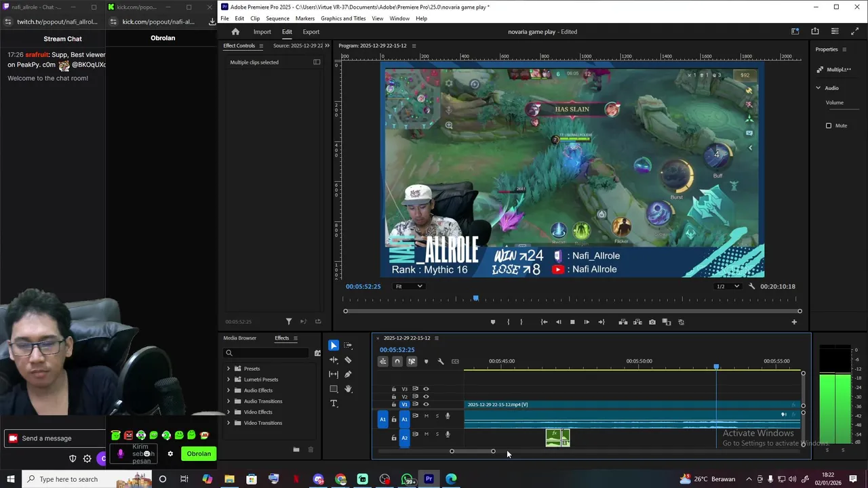Image resolution: width=868 pixels, height=488 pixels.
Task: Stop playback in the Program monitor
Action: pyautogui.click(x=572, y=322)
